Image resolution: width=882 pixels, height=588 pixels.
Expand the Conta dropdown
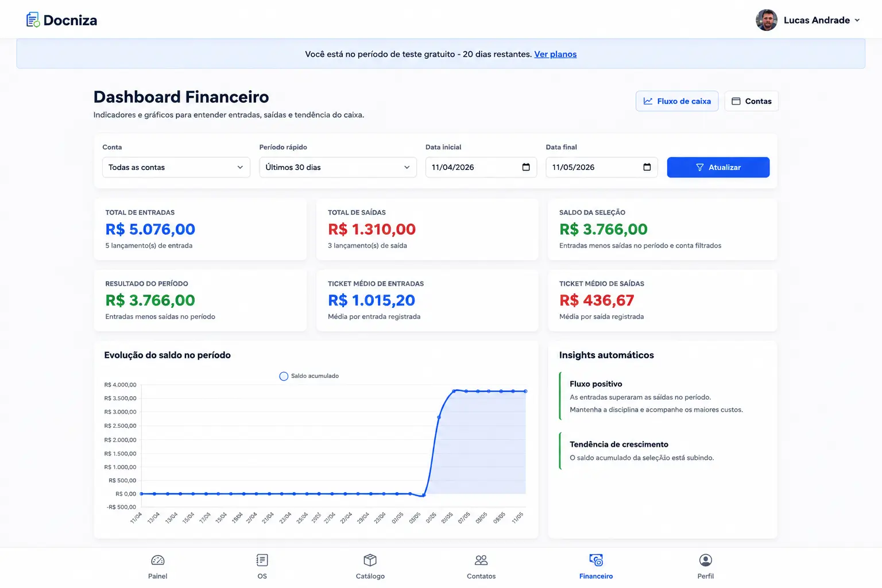pos(176,167)
